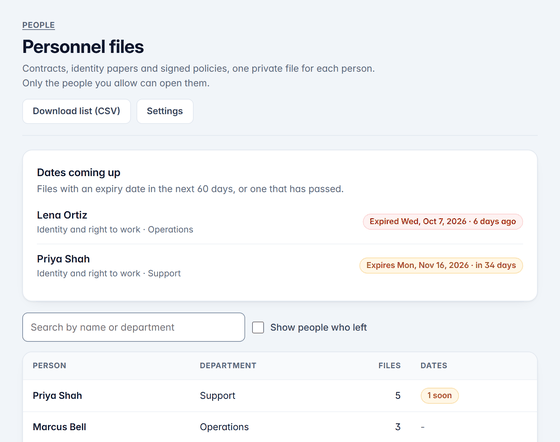Click the FILES column header
Viewport: 560px width, 442px height.
389,366
